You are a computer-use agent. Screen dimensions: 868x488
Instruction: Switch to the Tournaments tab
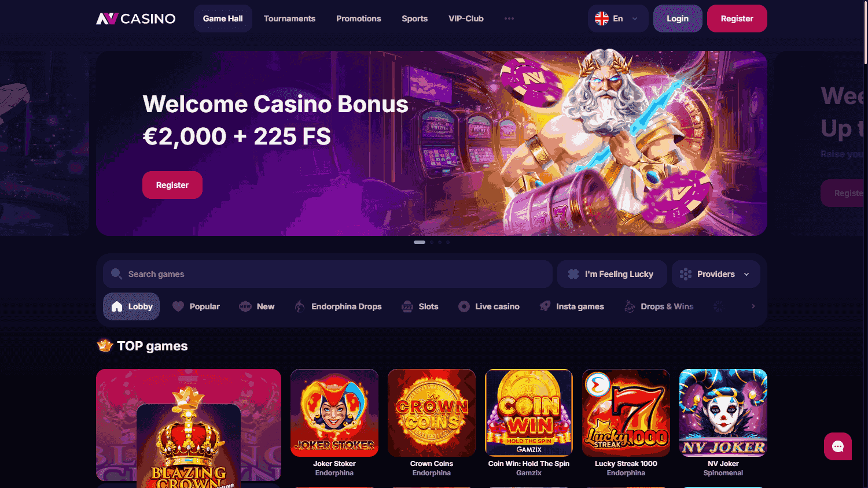click(x=289, y=19)
